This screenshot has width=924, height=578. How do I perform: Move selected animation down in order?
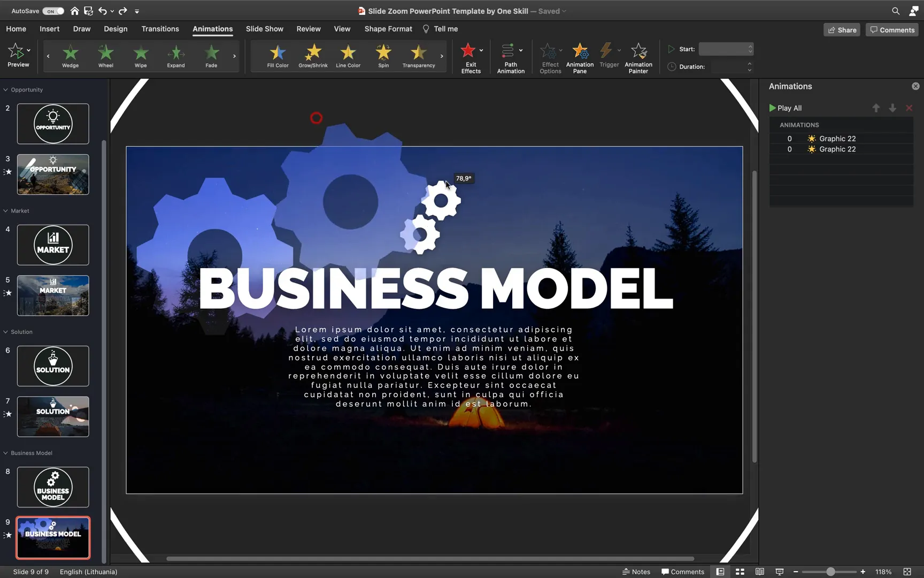[x=892, y=108]
